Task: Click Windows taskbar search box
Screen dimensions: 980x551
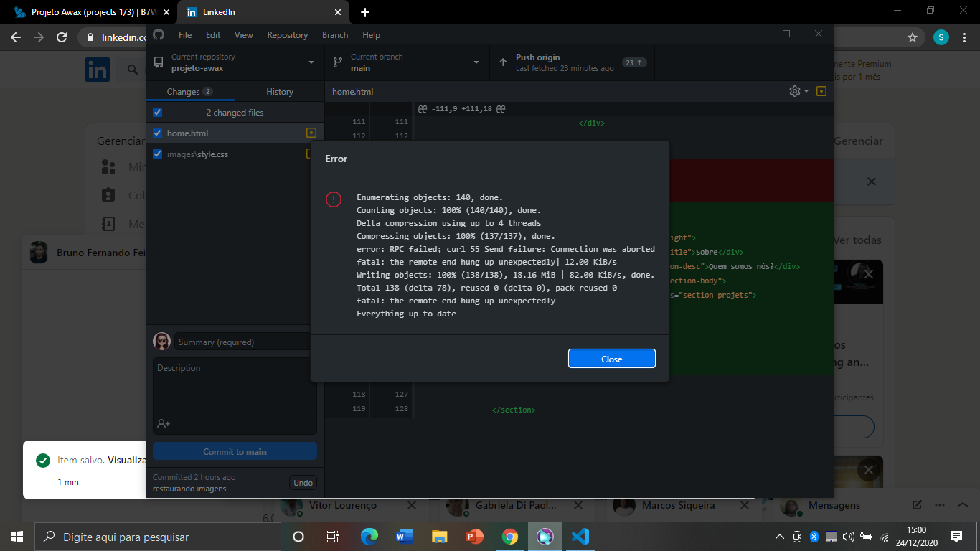Action: click(x=158, y=537)
